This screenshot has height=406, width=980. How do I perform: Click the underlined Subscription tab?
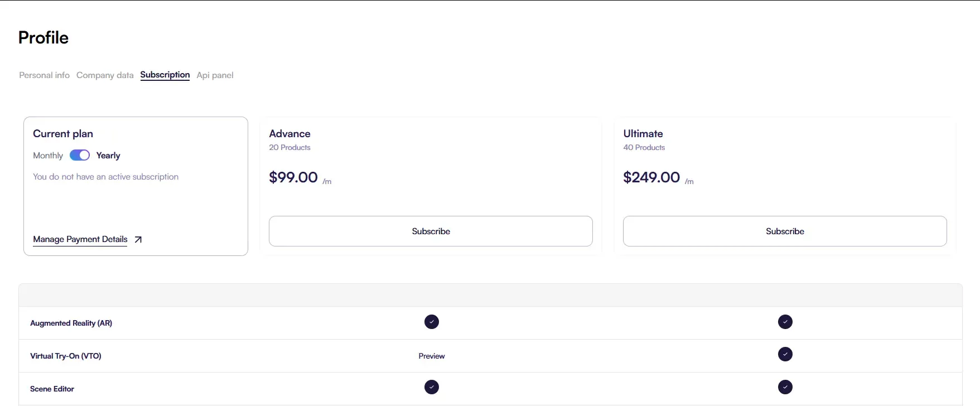coord(165,75)
